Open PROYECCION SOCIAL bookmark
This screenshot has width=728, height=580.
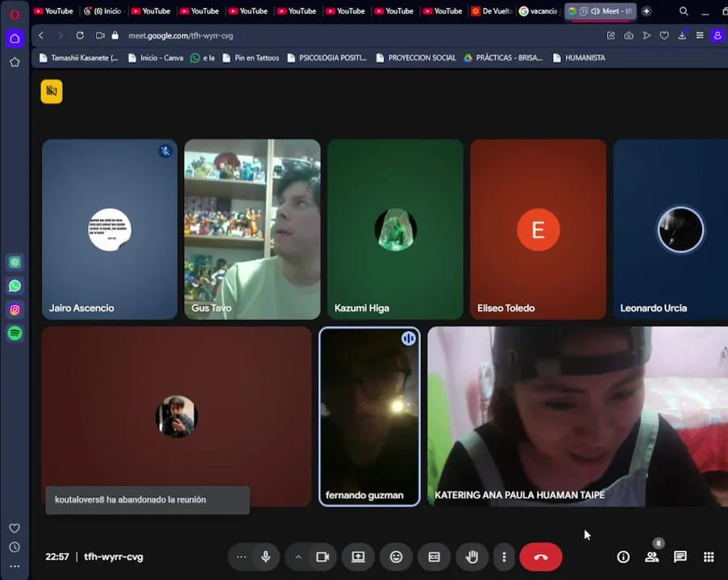pos(416,58)
